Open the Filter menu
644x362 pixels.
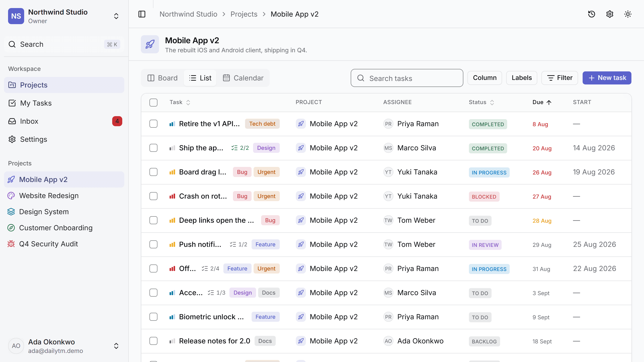560,78
